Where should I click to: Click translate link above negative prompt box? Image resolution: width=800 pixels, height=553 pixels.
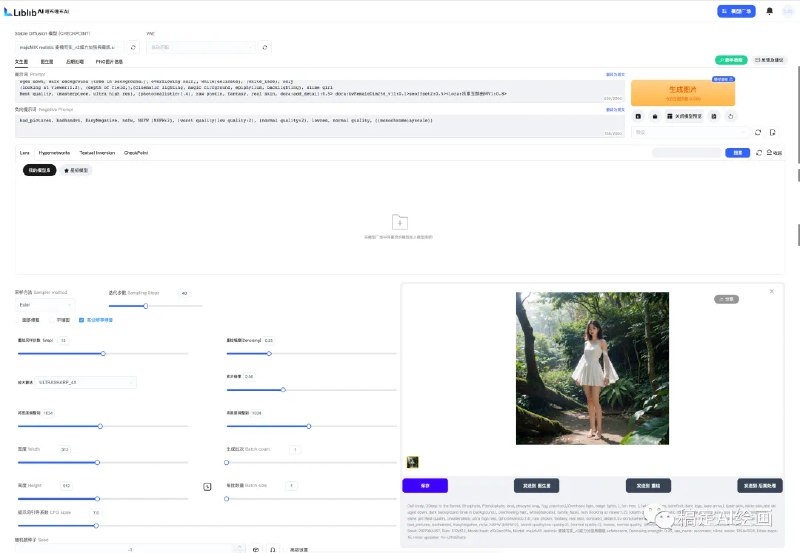pyautogui.click(x=615, y=110)
